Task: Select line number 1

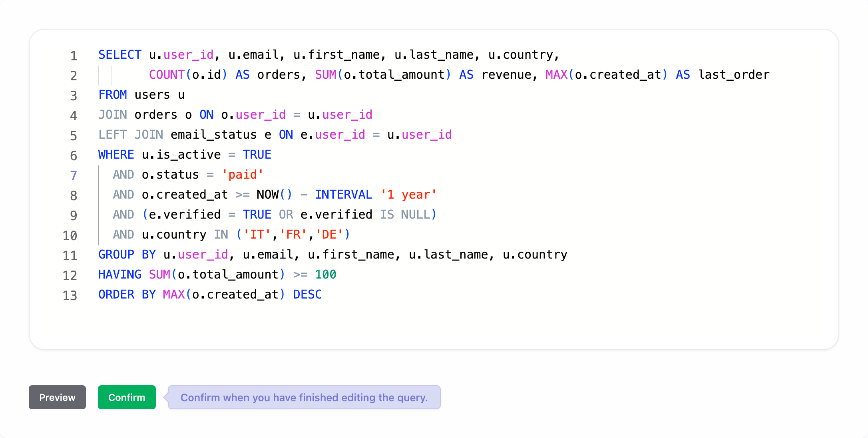Action: pyautogui.click(x=73, y=56)
